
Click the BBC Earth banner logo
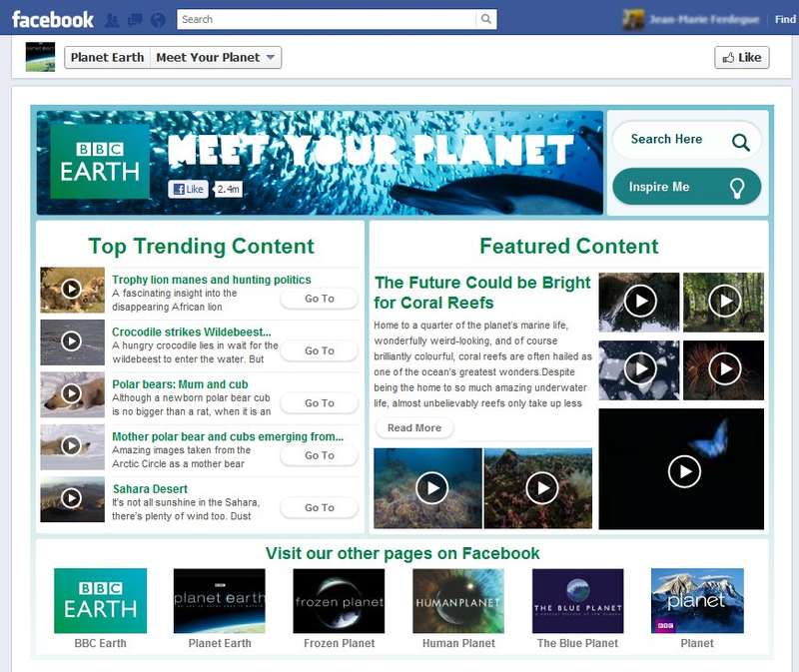tap(100, 162)
